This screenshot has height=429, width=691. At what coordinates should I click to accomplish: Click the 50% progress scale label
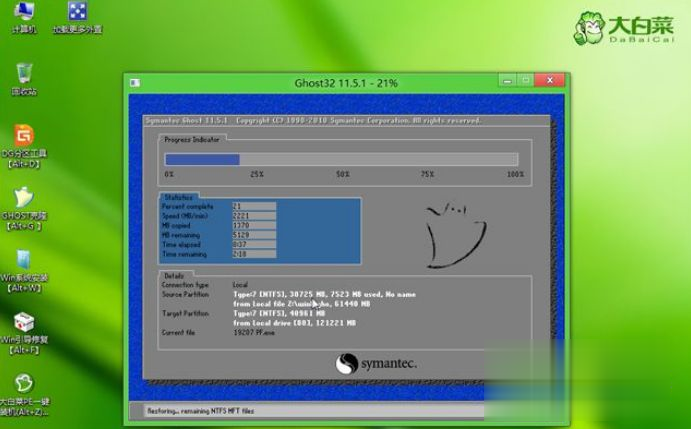[x=343, y=174]
